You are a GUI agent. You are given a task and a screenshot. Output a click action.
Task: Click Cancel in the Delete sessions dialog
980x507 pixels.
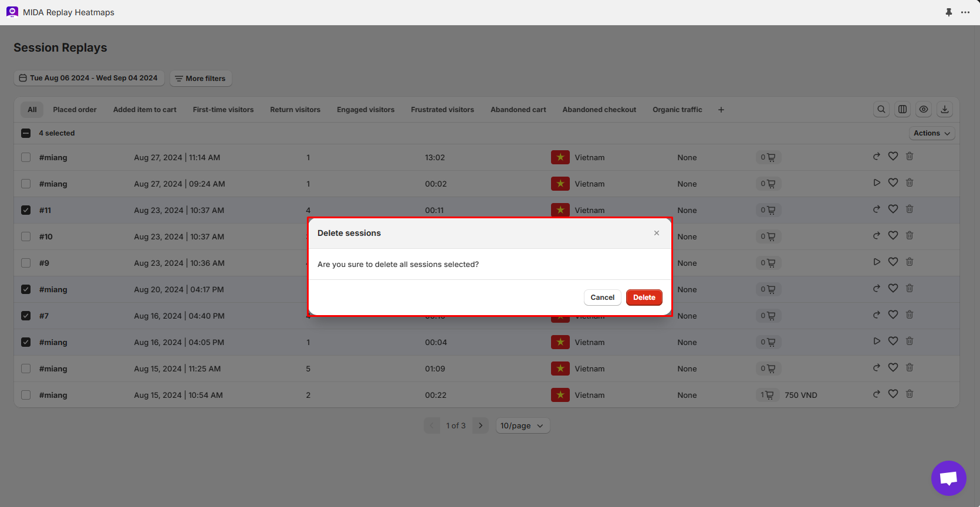[x=602, y=298]
